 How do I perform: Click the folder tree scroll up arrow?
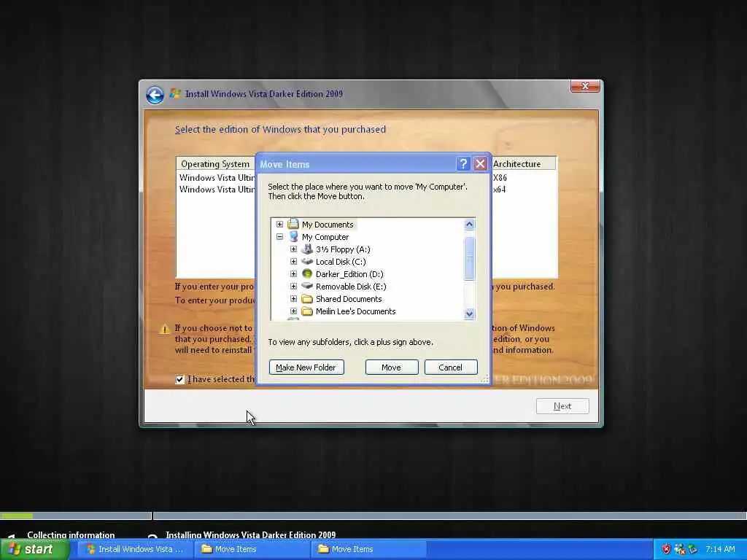469,225
